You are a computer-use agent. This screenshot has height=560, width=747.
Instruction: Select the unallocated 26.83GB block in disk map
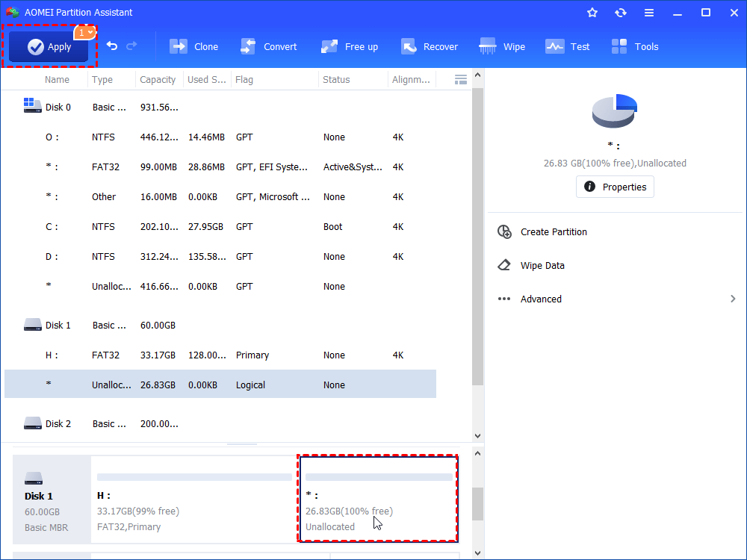tap(378, 500)
